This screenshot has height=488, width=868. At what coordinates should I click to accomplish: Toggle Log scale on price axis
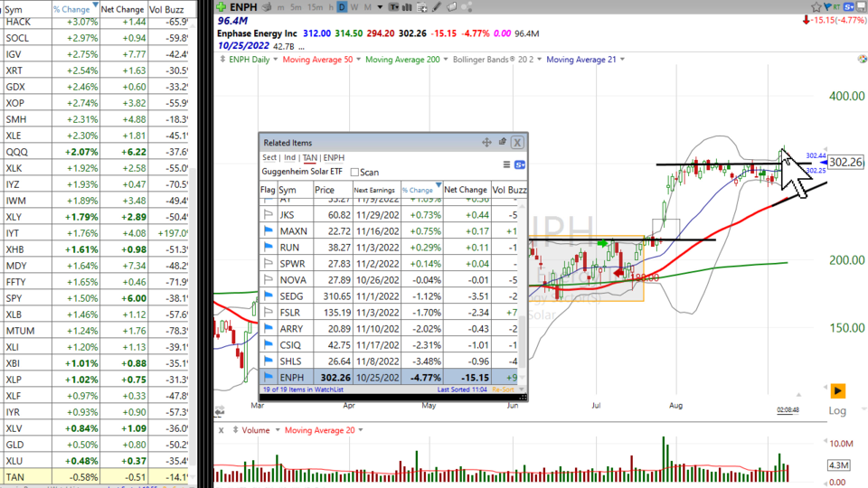coord(837,411)
